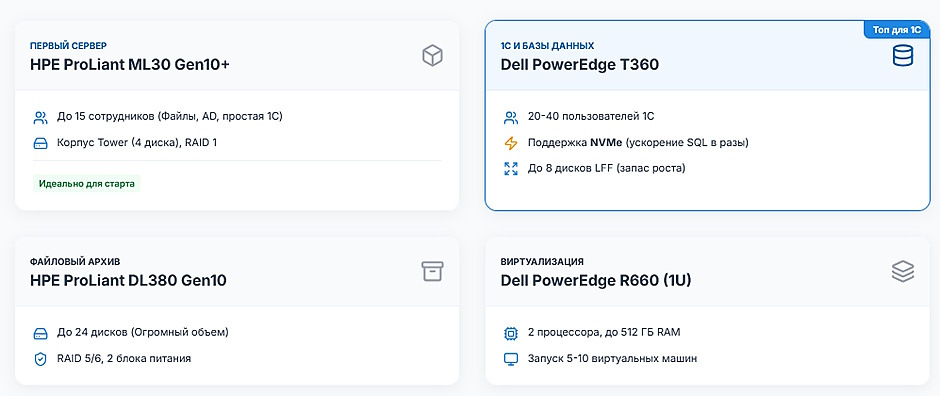Click the layers icon on Dell R660 card
This screenshot has height=396, width=940.
[x=902, y=271]
